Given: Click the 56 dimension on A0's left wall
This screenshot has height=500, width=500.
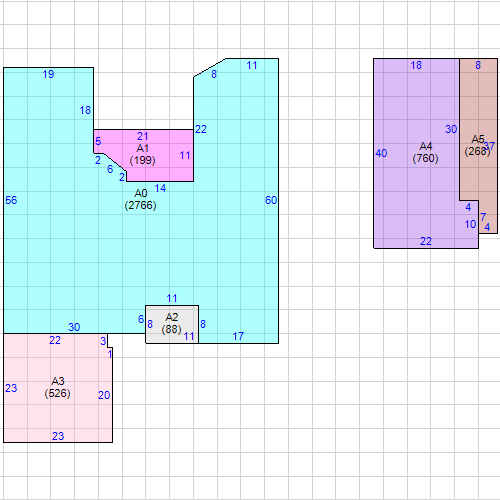Looking at the screenshot, I should [x=11, y=200].
